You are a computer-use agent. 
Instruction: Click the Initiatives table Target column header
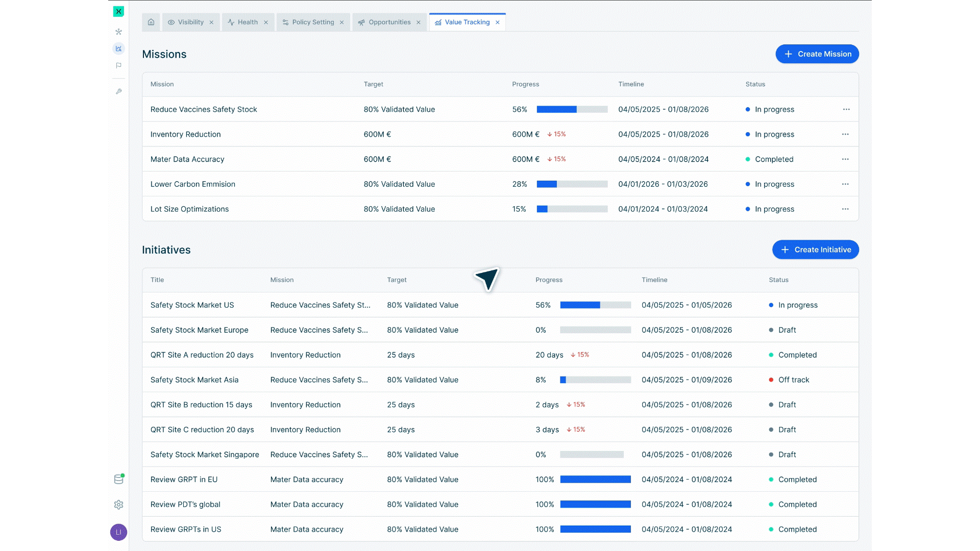pyautogui.click(x=397, y=280)
